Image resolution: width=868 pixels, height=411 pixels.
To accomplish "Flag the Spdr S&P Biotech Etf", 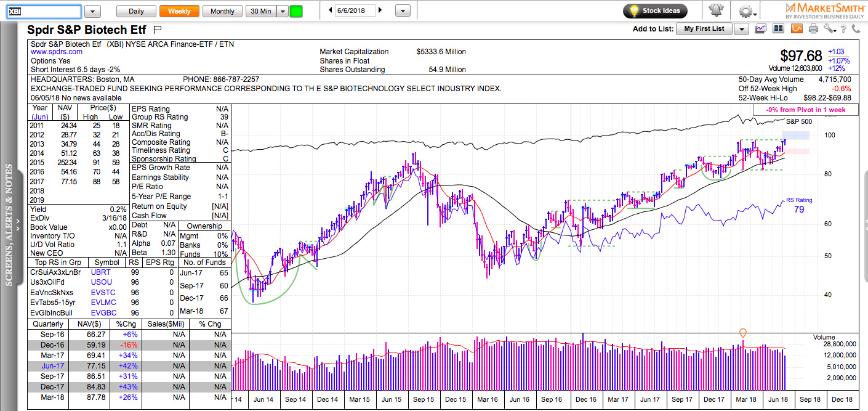I will (x=157, y=29).
